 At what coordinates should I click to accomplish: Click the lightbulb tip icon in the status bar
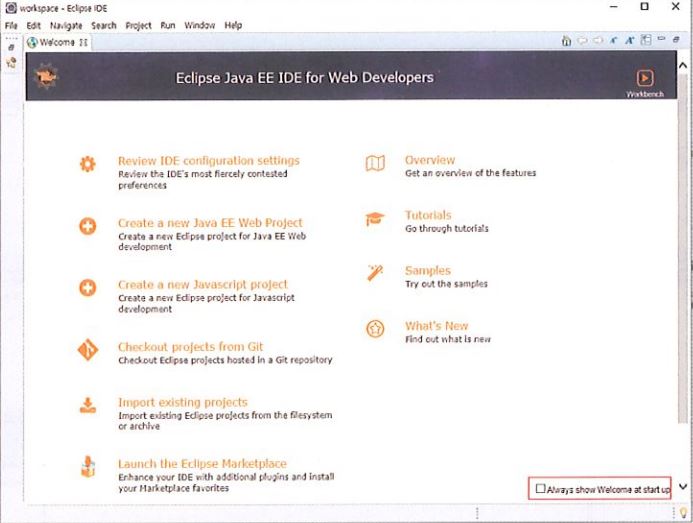coord(683,512)
